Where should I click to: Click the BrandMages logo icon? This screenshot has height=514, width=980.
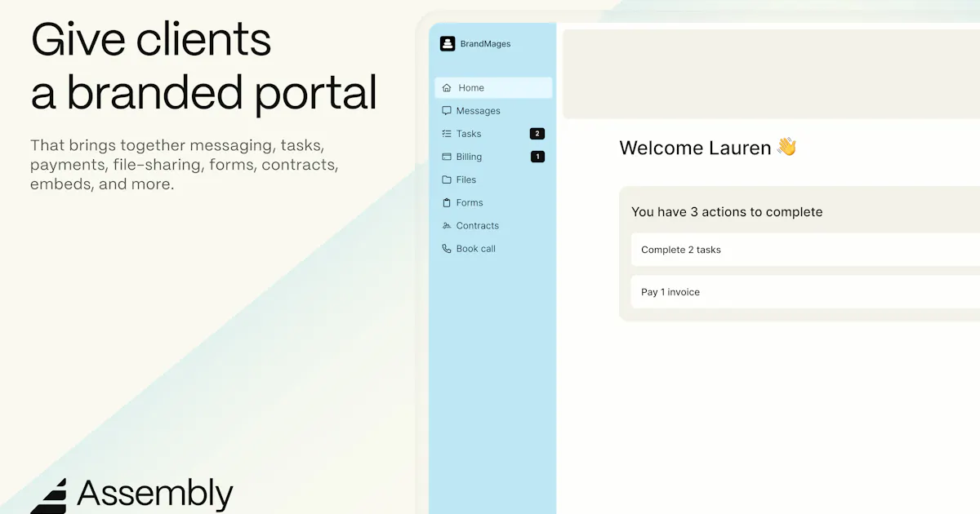tap(448, 44)
